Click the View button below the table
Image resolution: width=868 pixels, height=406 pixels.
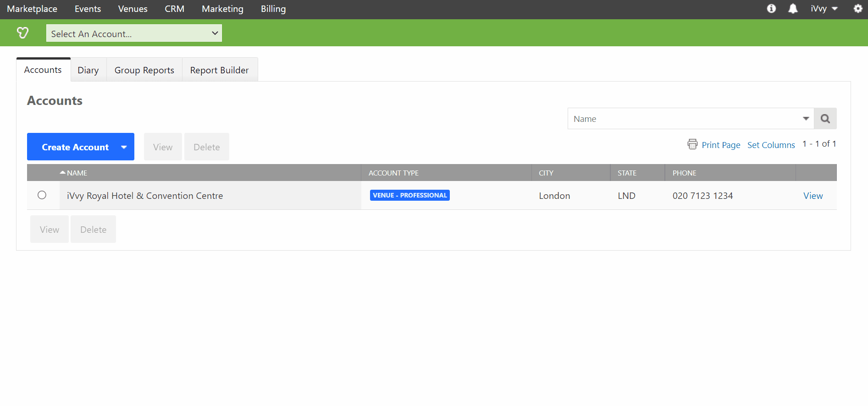(50, 230)
